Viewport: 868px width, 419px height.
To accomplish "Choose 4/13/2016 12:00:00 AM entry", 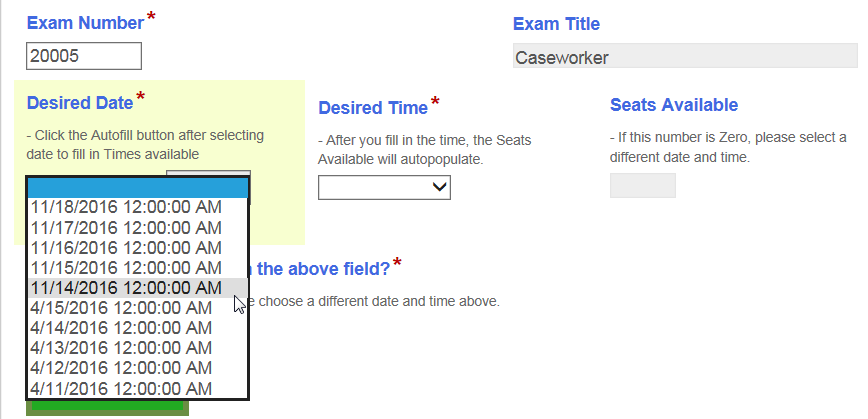I will tap(121, 348).
